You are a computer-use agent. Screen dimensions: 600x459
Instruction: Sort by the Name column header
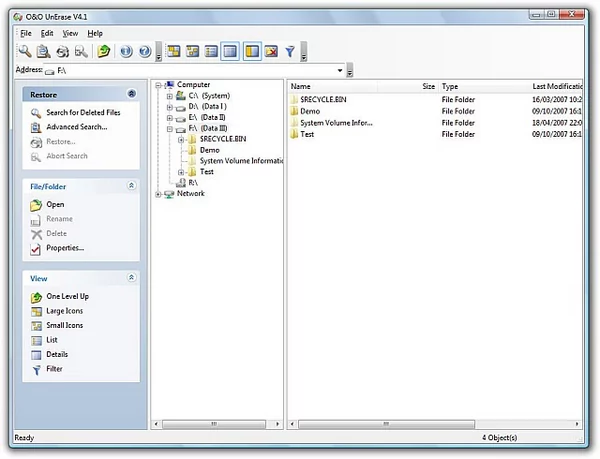click(x=332, y=86)
